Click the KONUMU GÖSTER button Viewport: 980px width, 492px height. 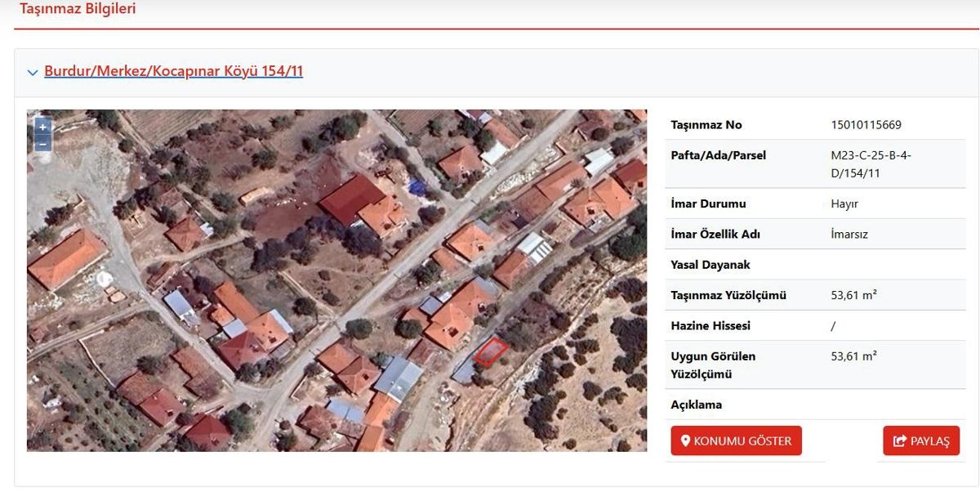click(x=737, y=441)
